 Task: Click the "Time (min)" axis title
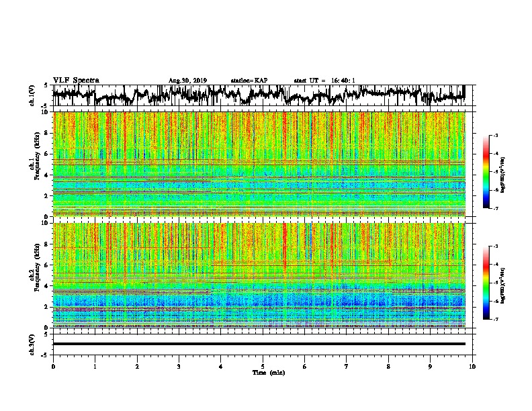[x=269, y=373]
